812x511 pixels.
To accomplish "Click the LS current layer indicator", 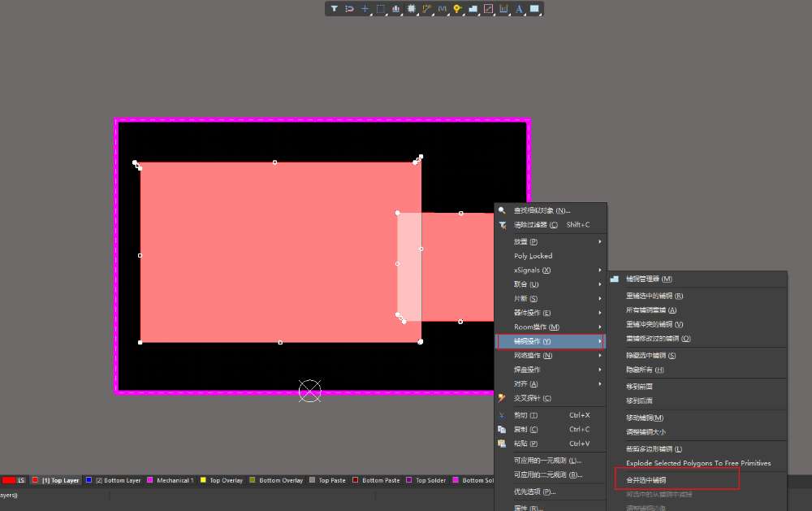I will point(14,480).
